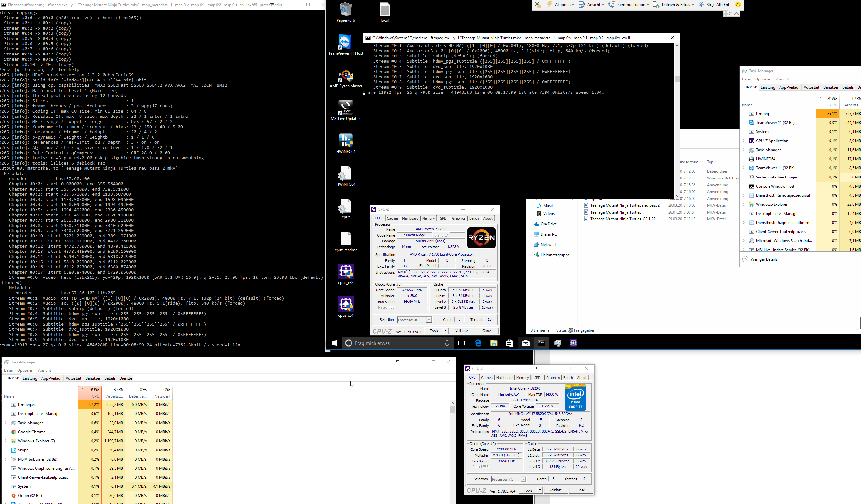Expand the MSIAfterburner (32 Bit) process
Viewport: 861px width, 504px height.
pyautogui.click(x=6, y=459)
